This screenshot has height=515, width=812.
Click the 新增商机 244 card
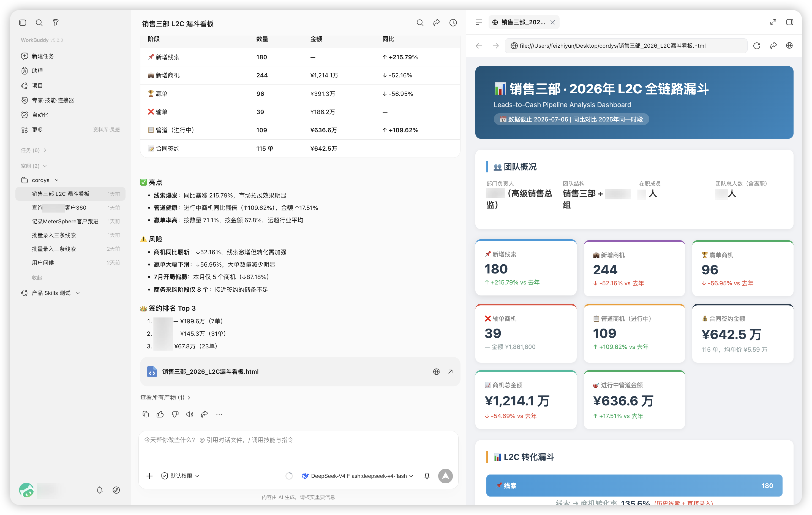pyautogui.click(x=634, y=268)
